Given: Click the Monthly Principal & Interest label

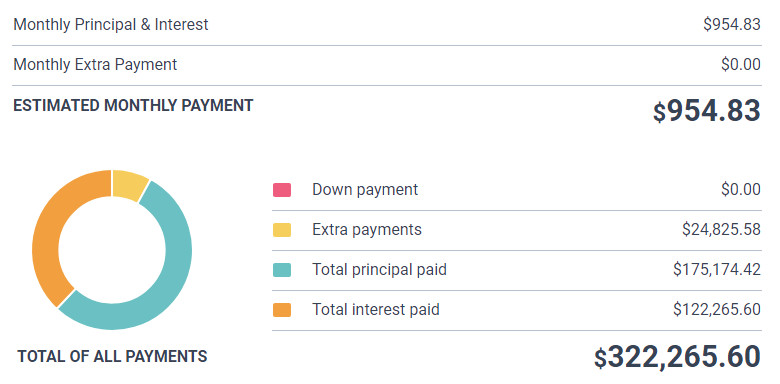Looking at the screenshot, I should coord(110,24).
